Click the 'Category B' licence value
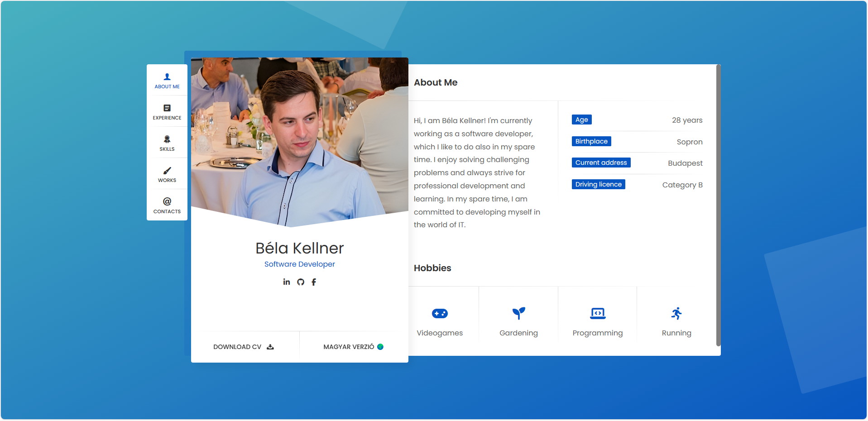 point(682,185)
